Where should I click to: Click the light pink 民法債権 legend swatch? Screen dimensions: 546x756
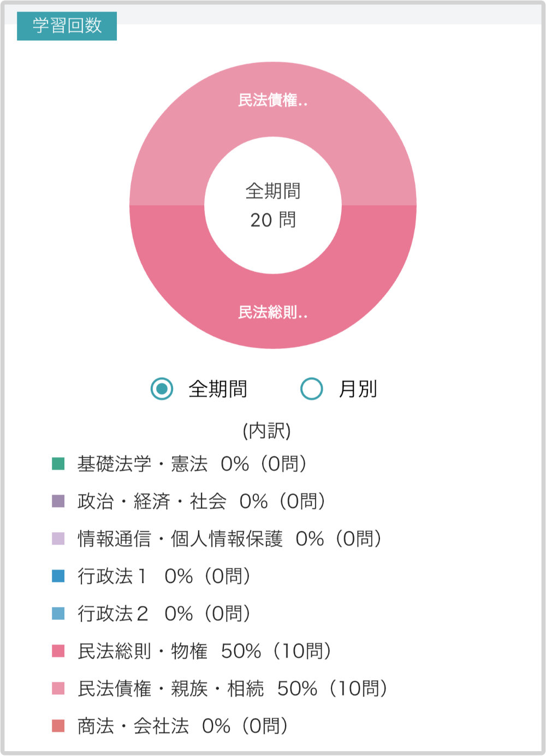pos(58,688)
